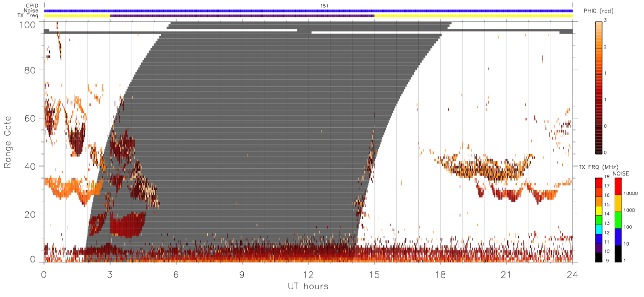This screenshot has height=297, width=644.
Task: Click the yellow 14-15 MHz TX FRQ swatch
Action: pyautogui.click(x=598, y=210)
